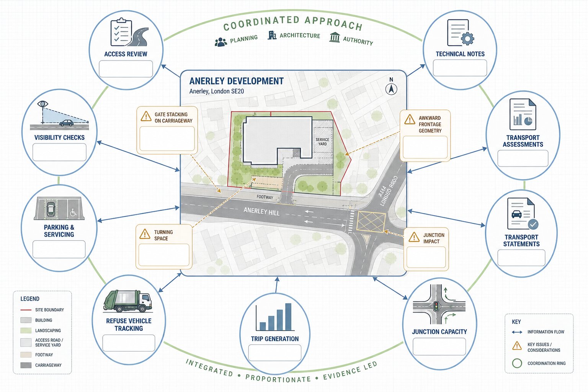Click Turning Space warning triangle icon
588x392 pixels.
click(145, 234)
